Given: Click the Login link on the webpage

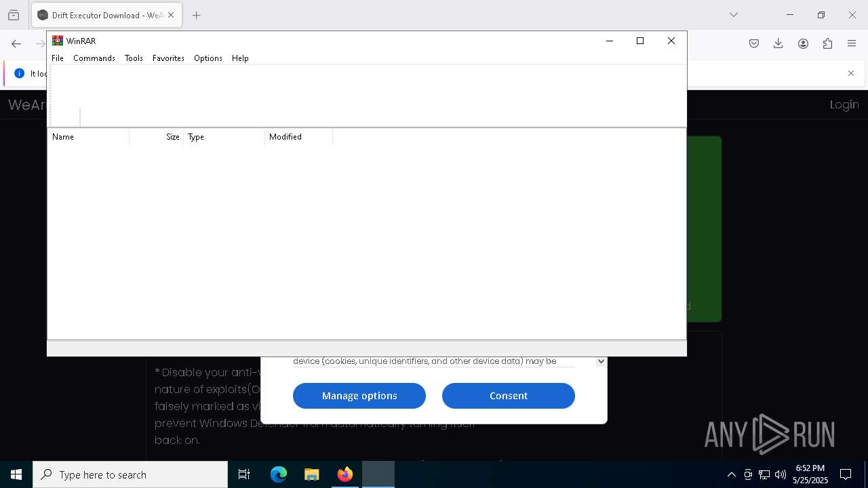Looking at the screenshot, I should click(844, 104).
